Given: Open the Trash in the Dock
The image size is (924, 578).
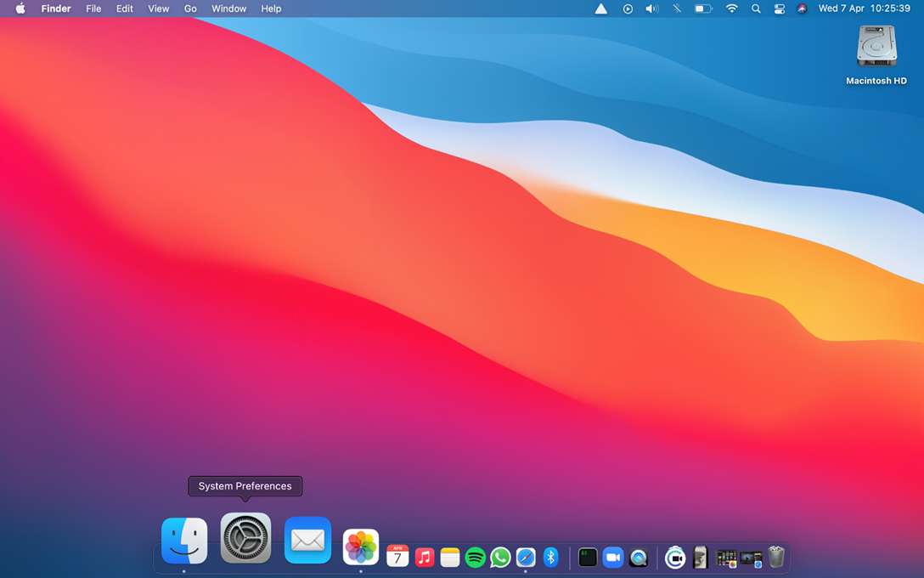Looking at the screenshot, I should [776, 557].
